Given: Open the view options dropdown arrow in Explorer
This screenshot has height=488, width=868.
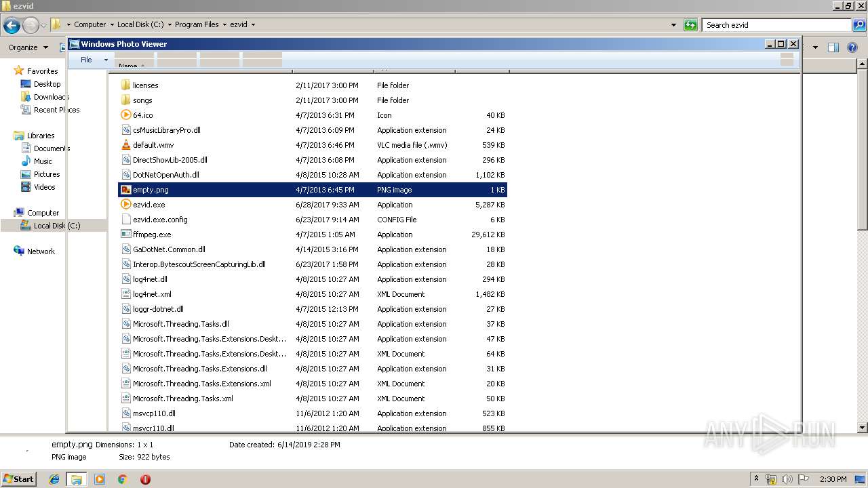Looking at the screenshot, I should coord(815,47).
